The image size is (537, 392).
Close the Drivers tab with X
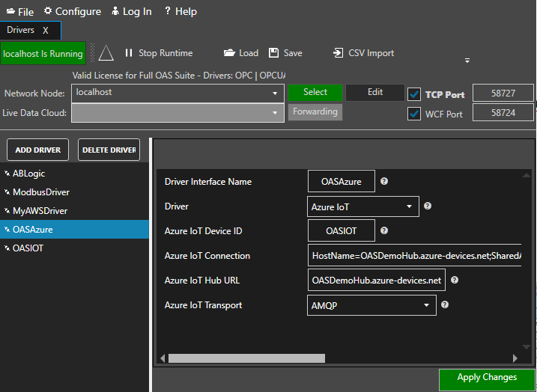tap(46, 31)
